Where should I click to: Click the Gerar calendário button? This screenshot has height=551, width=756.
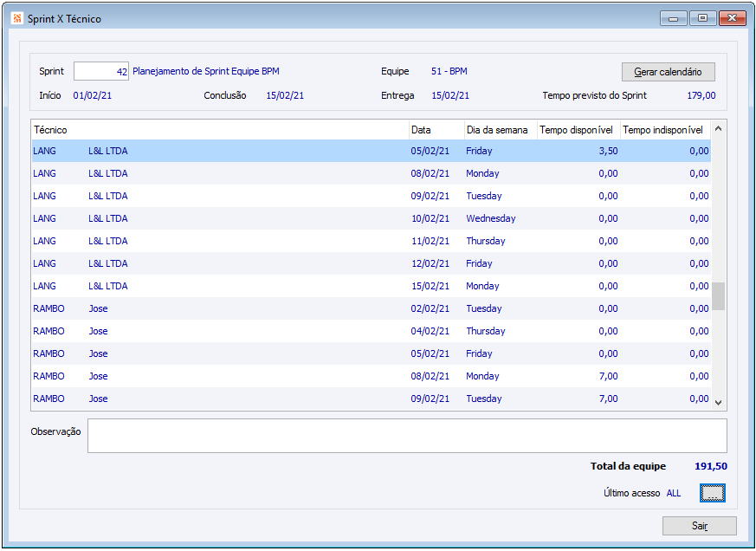668,72
